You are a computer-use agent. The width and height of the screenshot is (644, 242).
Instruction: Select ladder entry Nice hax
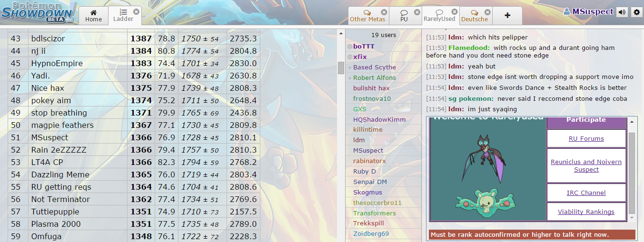pyautogui.click(x=134, y=88)
